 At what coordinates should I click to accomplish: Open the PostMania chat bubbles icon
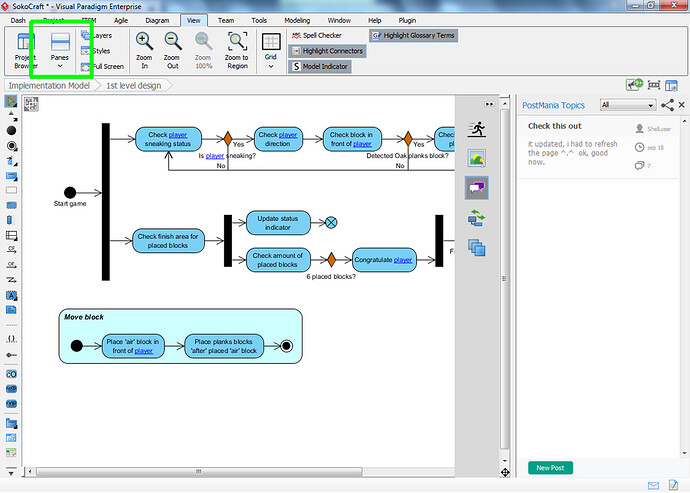click(477, 188)
